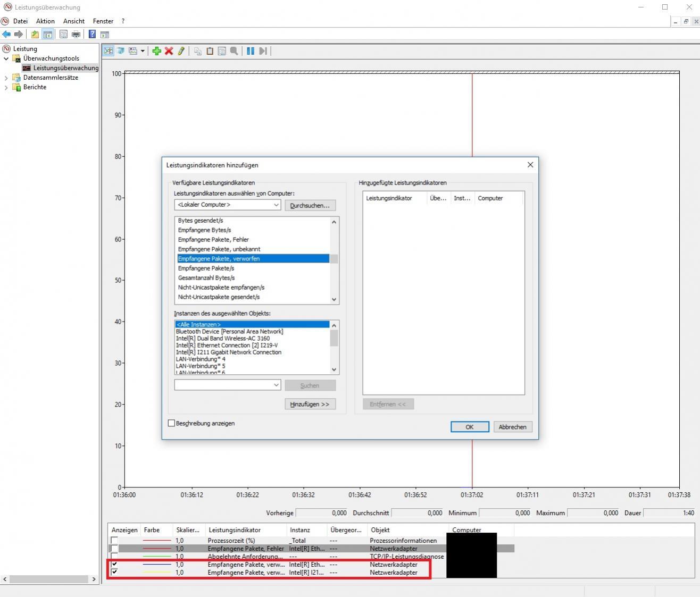The width and height of the screenshot is (700, 597).
Task: Click the Hinzufügen >> button
Action: tap(310, 404)
